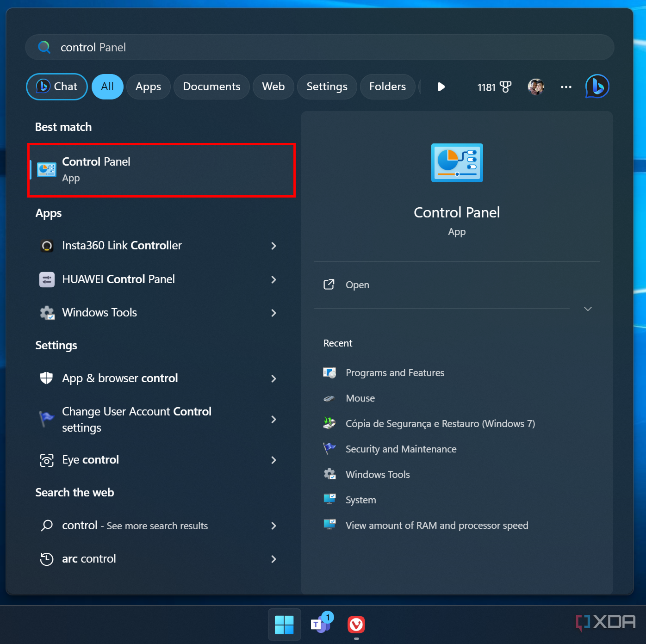This screenshot has height=644, width=646.
Task: Click the shield icon for App & browser control
Action: (46, 378)
